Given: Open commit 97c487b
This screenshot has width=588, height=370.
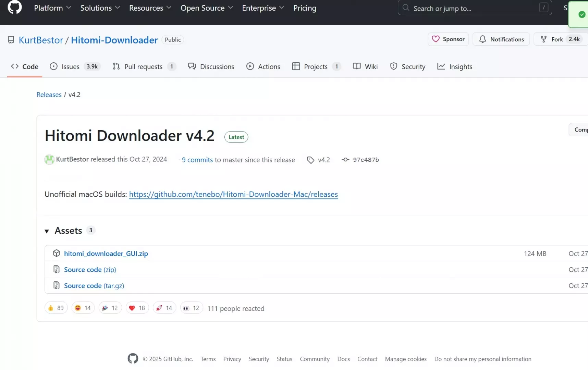Looking at the screenshot, I should pyautogui.click(x=366, y=160).
